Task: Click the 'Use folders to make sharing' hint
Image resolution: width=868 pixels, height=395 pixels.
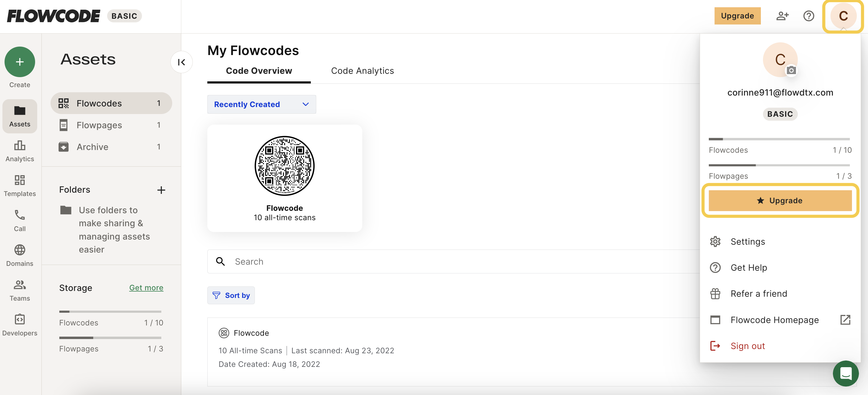Action: pyautogui.click(x=114, y=230)
